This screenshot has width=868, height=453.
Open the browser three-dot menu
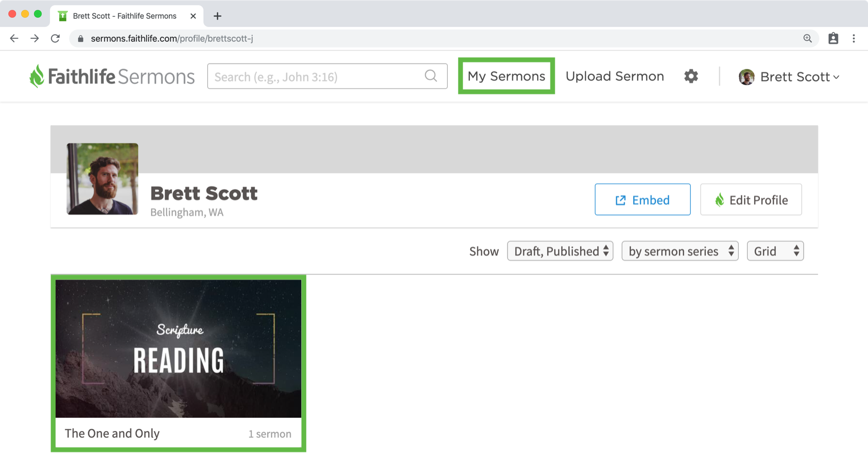pyautogui.click(x=854, y=38)
